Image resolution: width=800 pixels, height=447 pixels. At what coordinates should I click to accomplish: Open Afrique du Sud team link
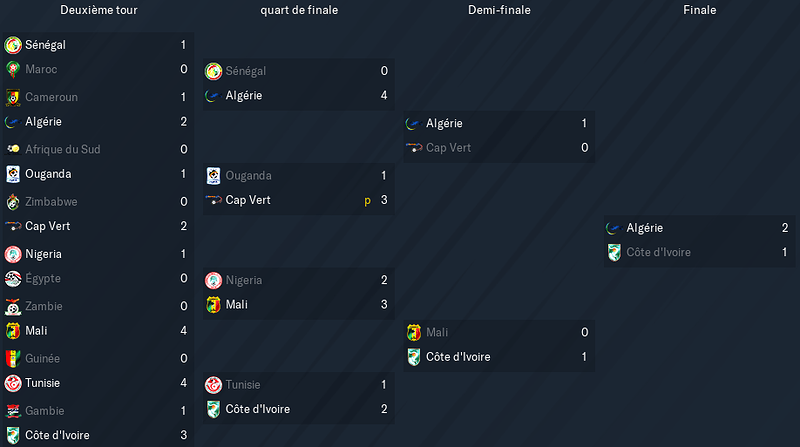(x=63, y=150)
